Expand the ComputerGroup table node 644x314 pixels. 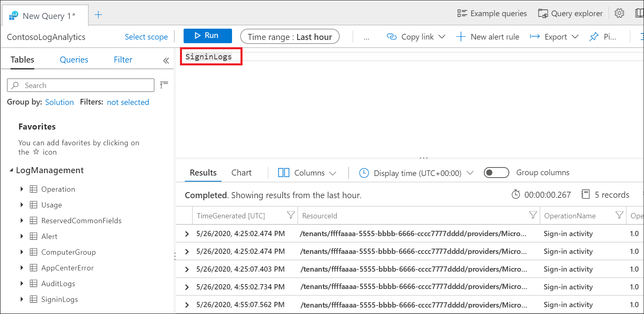click(x=22, y=252)
